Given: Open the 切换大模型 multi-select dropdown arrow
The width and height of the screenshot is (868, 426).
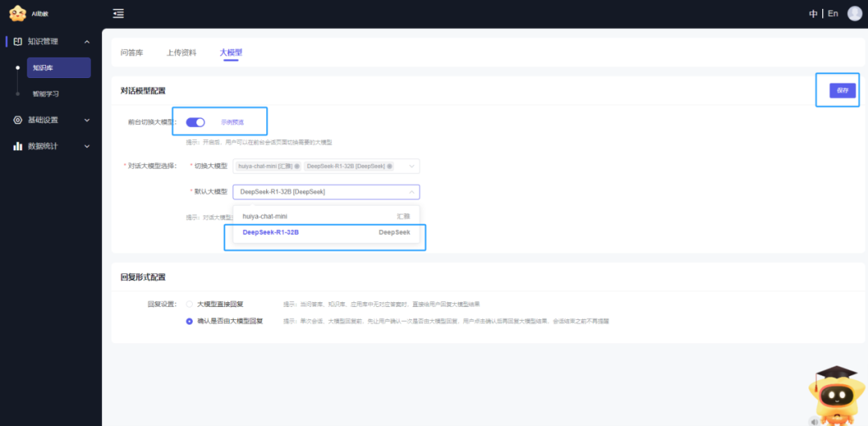Looking at the screenshot, I should pos(411,166).
